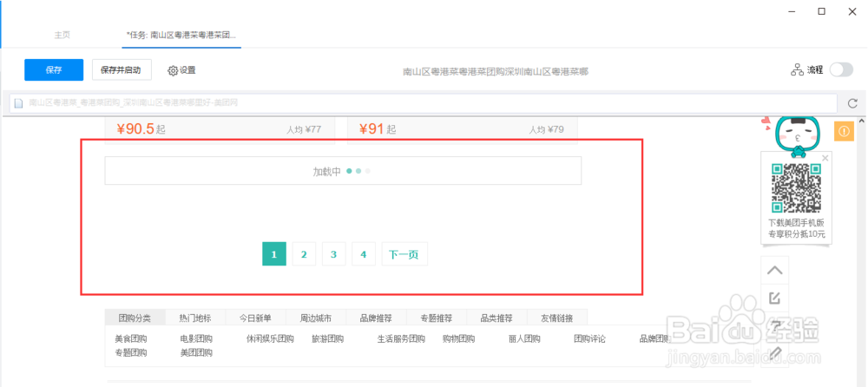Go to page 4 of results

[364, 254]
